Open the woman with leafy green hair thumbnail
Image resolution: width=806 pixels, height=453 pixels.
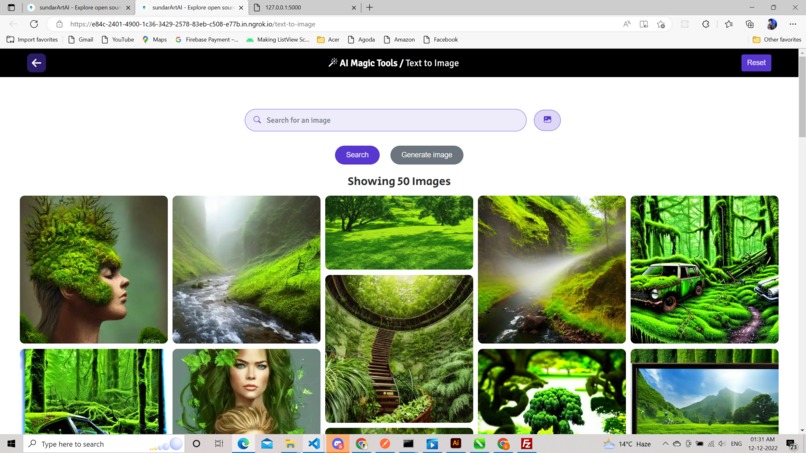coord(246,391)
